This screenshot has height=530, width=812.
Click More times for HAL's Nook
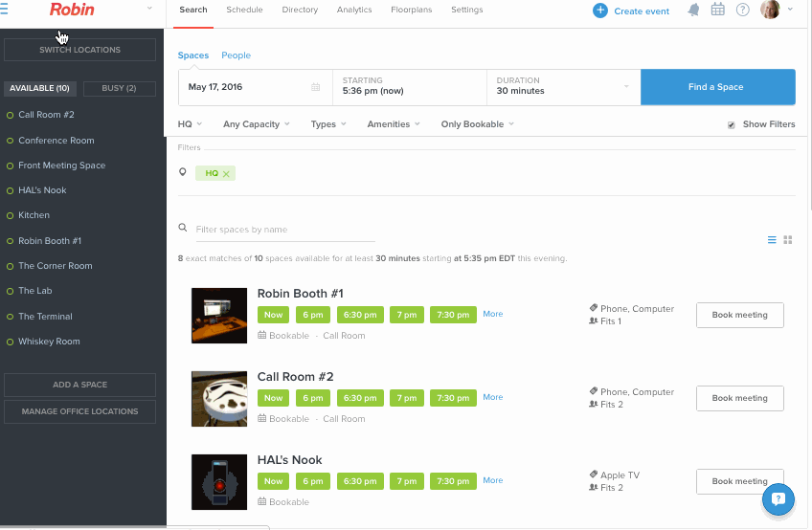pyautogui.click(x=492, y=480)
